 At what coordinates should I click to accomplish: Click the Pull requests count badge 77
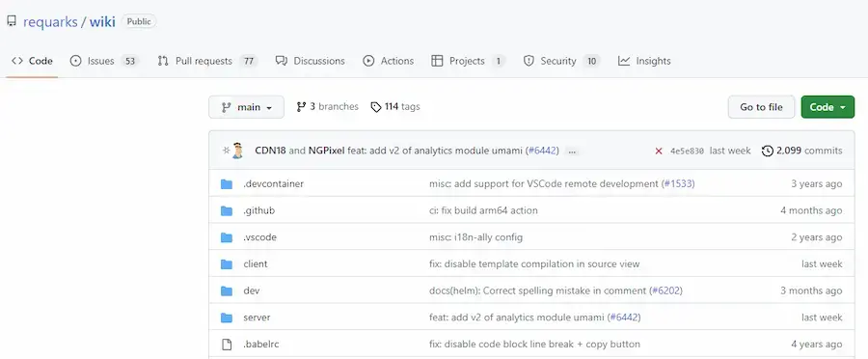coord(249,62)
